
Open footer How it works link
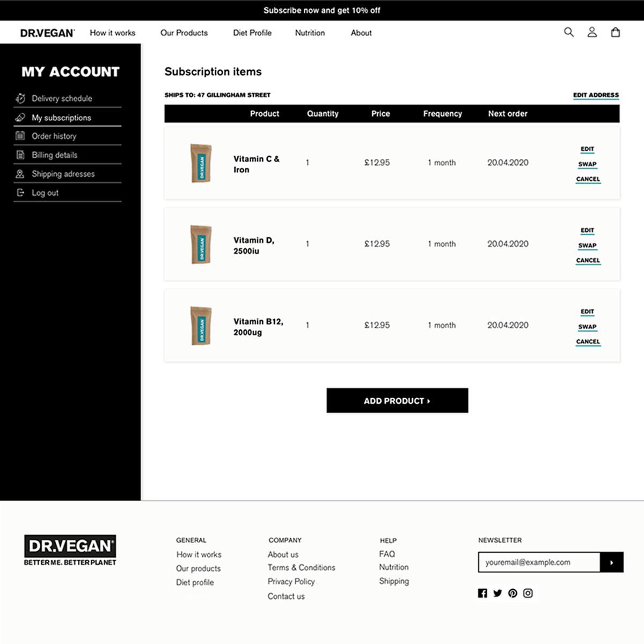tap(199, 554)
